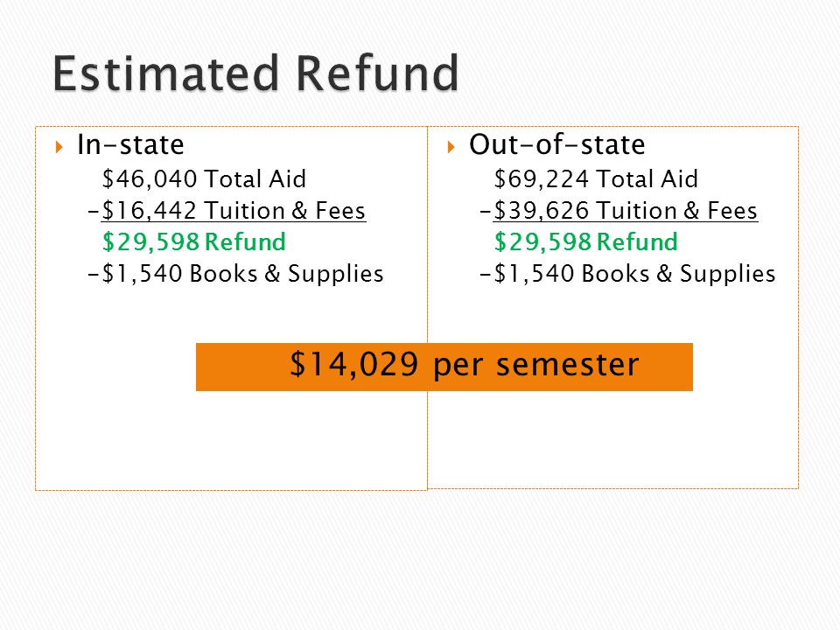Click the $16,442 Tuition & Fees line
The width and height of the screenshot is (840, 630).
coord(227,211)
